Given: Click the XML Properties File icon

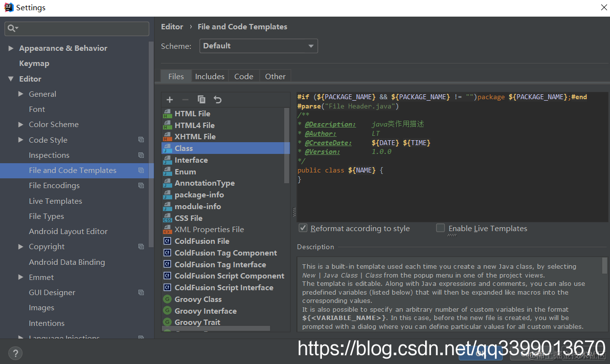Looking at the screenshot, I should coord(167,230).
